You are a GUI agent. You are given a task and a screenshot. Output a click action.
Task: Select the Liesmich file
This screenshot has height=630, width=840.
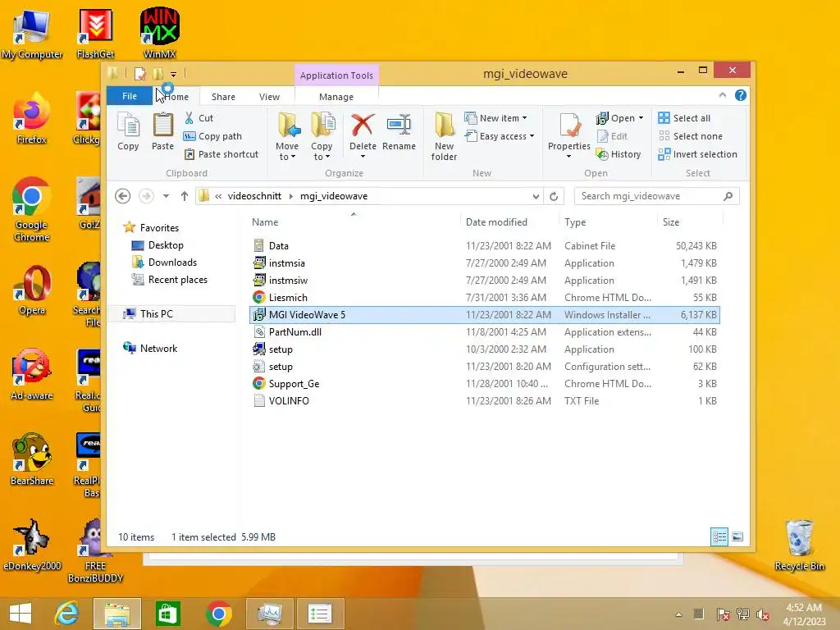click(485, 297)
